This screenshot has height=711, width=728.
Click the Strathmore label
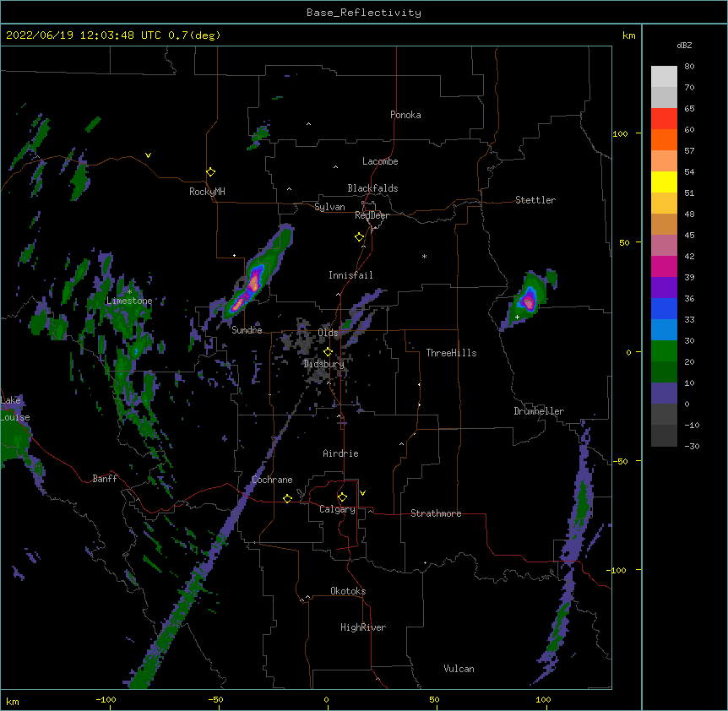click(436, 513)
